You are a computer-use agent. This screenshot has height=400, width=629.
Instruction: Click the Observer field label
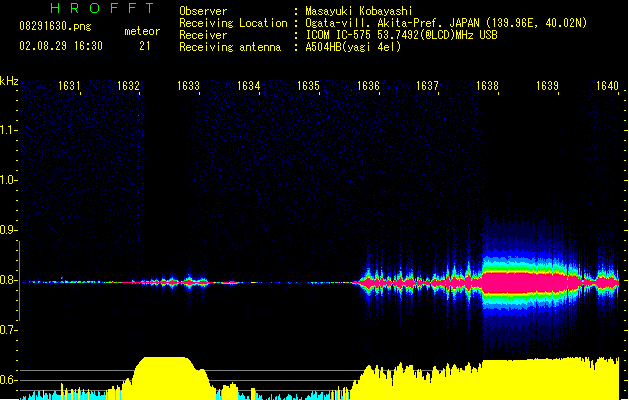click(x=203, y=11)
